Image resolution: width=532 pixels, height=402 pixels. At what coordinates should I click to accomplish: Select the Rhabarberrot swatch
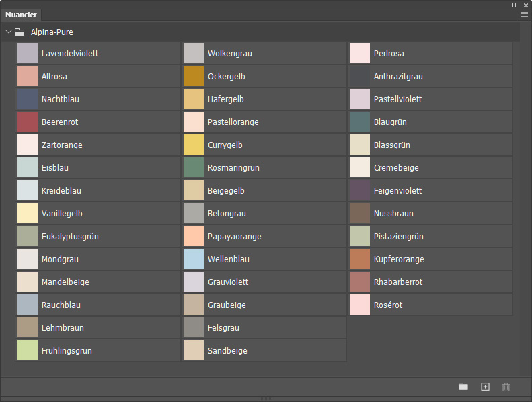(360, 282)
